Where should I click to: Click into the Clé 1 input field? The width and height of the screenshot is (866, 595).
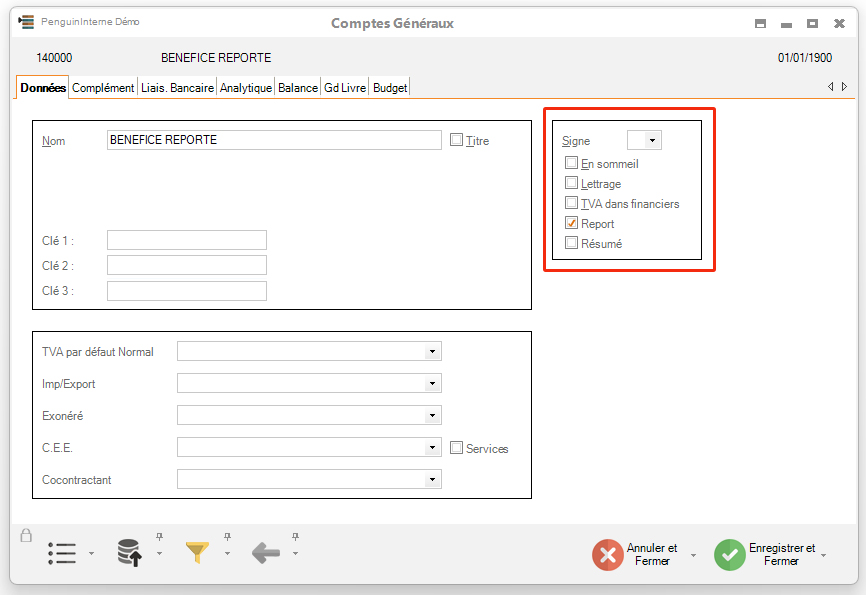coord(186,240)
